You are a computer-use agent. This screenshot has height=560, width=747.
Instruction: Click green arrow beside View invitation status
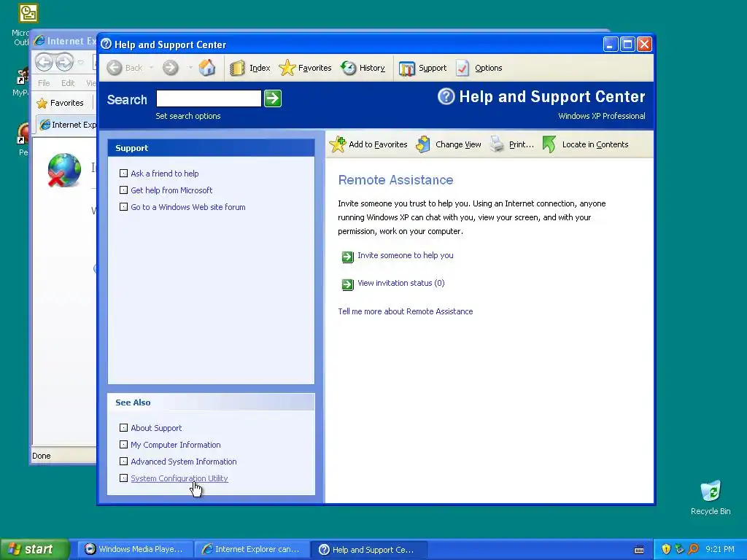coord(348,285)
